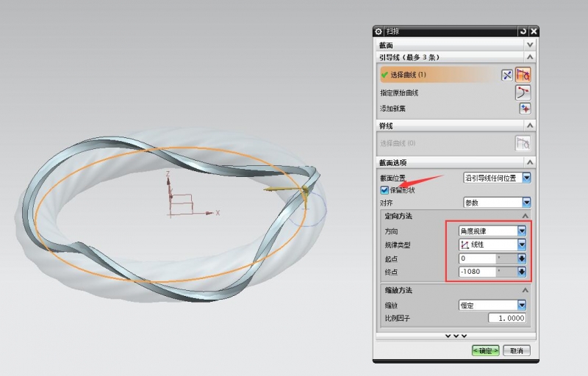Open the 规律类型 dropdown
The width and height of the screenshot is (588, 376).
522,245
